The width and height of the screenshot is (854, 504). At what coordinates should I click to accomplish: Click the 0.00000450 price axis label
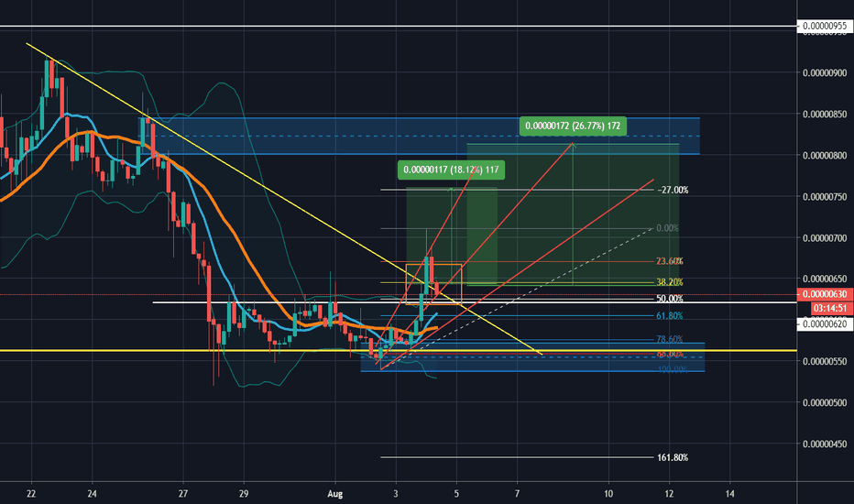(825, 444)
